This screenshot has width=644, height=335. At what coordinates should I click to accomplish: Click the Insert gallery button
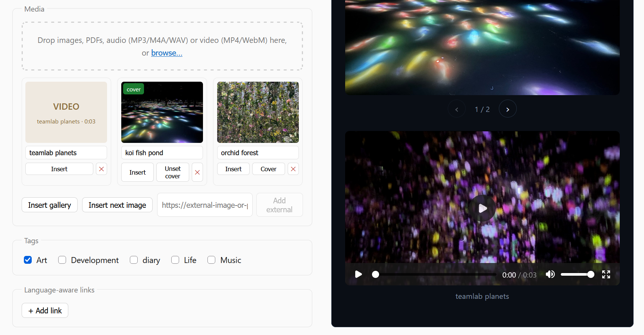(x=50, y=205)
